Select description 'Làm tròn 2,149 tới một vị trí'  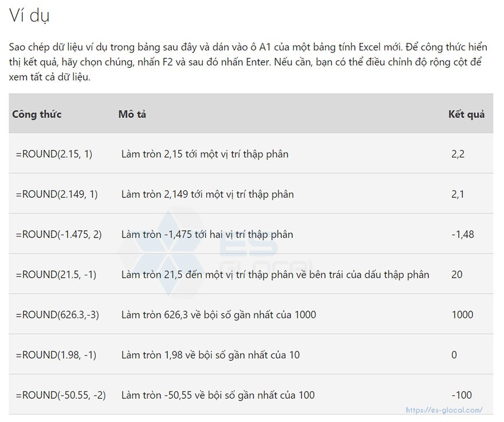[x=207, y=195]
